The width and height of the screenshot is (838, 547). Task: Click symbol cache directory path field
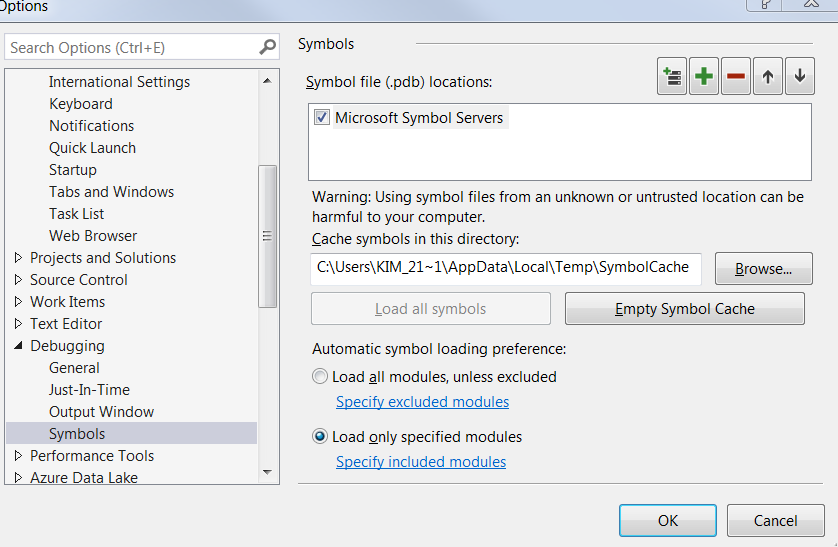click(x=506, y=267)
